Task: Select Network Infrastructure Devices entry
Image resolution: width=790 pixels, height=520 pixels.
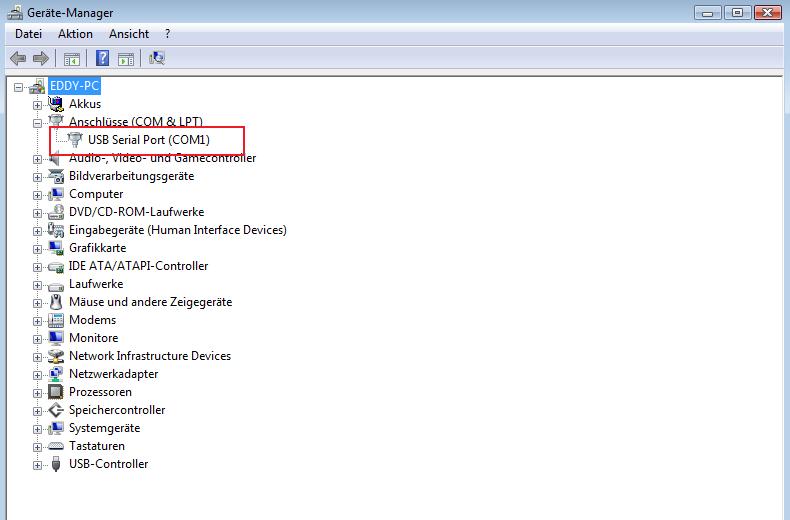Action: click(x=149, y=356)
